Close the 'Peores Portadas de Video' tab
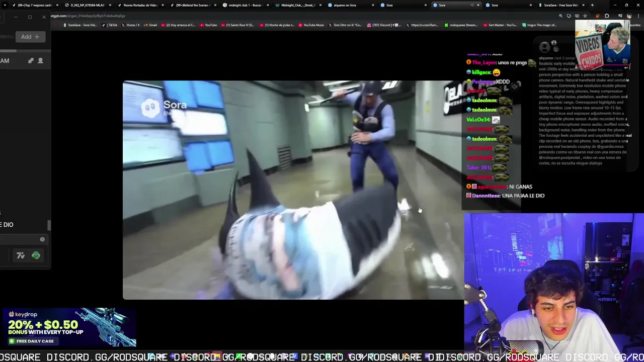Screen dimensions: 644x362 pos(163,5)
